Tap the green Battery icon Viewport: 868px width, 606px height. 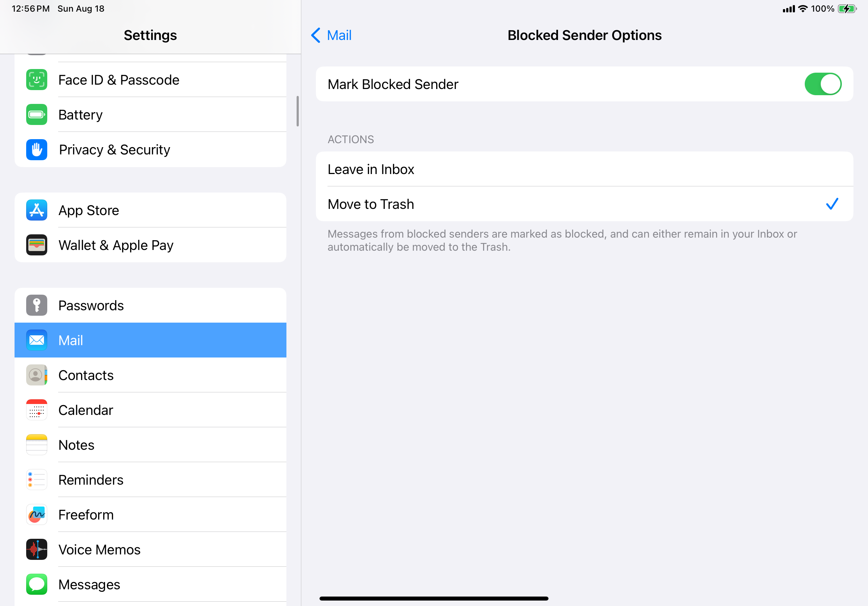coord(37,114)
